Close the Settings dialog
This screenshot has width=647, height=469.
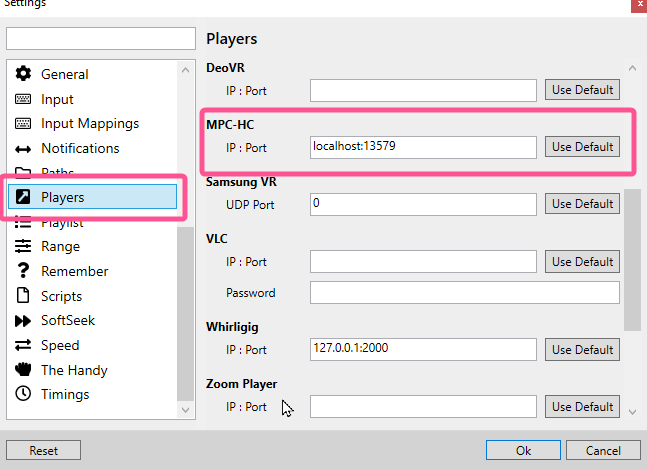point(639,5)
